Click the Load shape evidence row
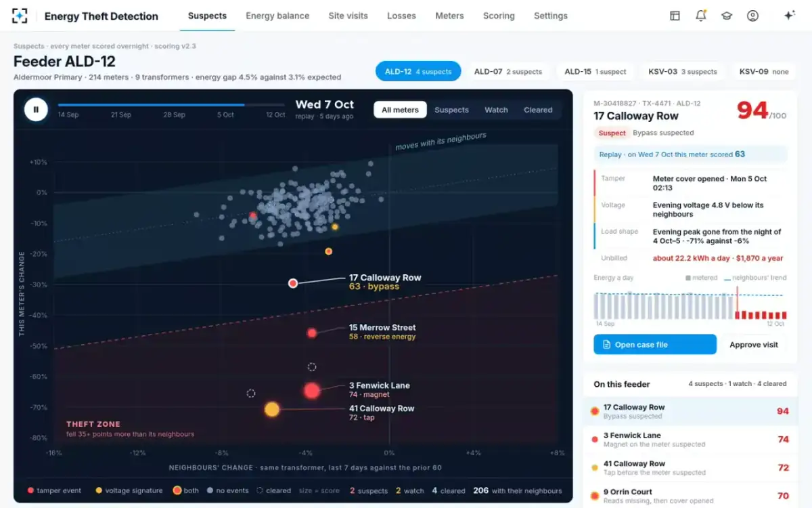812x508 pixels. tap(690, 236)
